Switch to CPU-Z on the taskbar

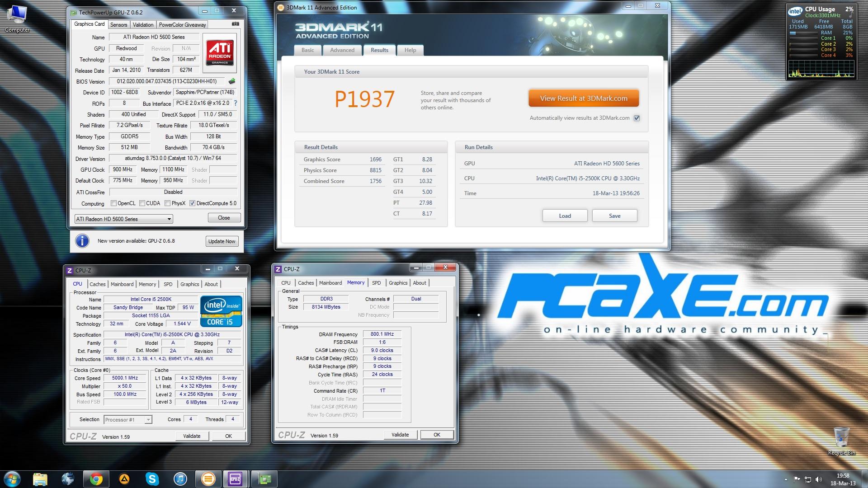tap(235, 479)
